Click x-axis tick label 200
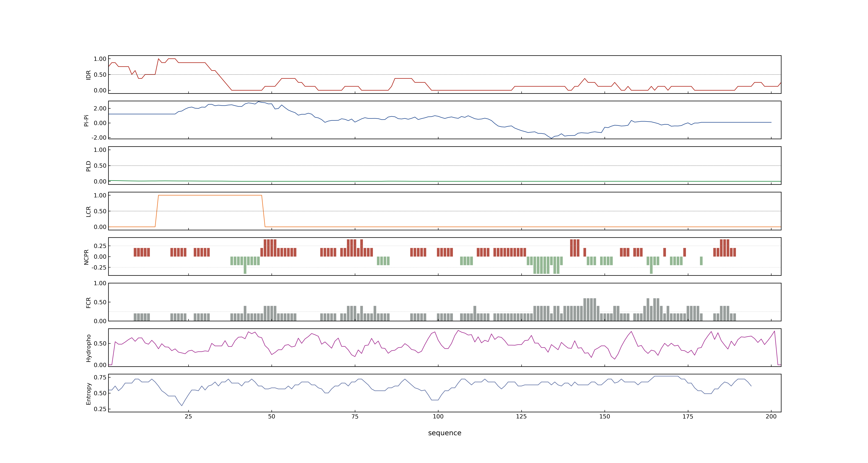The width and height of the screenshot is (868, 463). tap(771, 416)
